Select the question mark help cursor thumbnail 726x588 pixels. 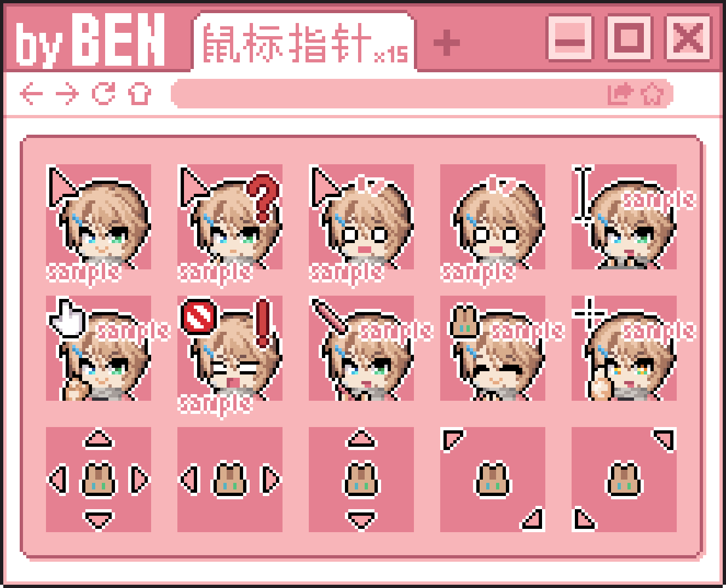[230, 217]
